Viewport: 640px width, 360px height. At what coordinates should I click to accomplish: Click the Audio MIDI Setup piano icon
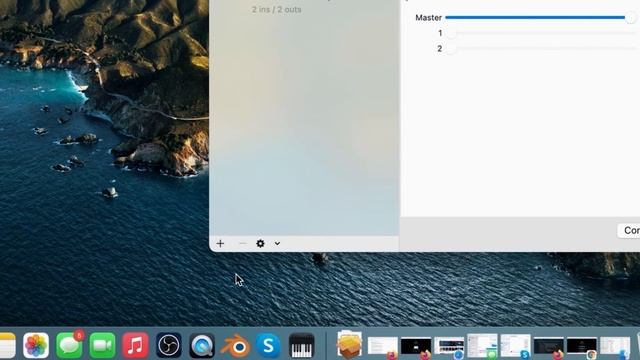302,346
